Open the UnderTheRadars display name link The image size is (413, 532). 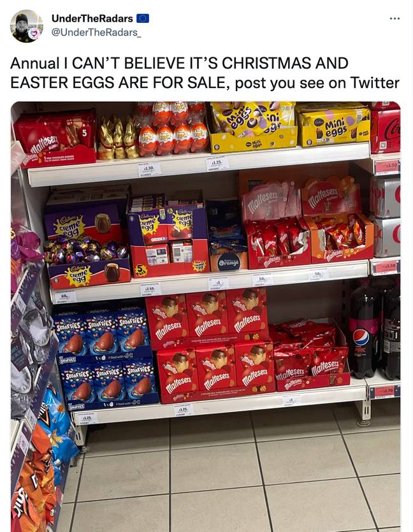(92, 18)
